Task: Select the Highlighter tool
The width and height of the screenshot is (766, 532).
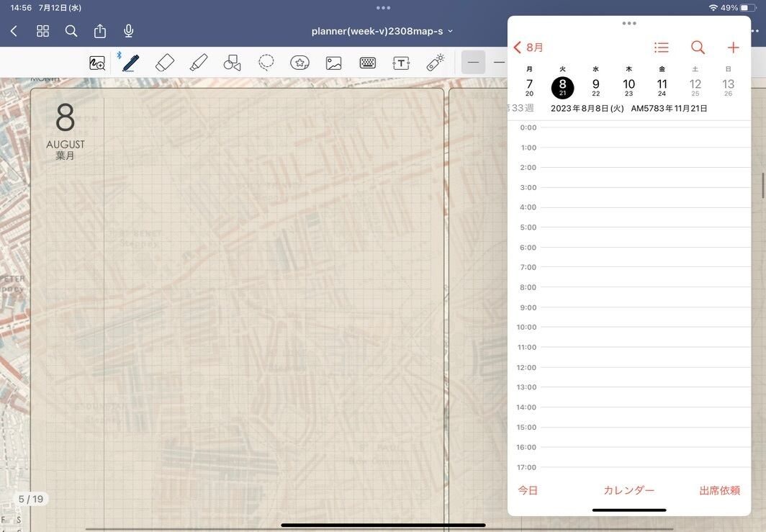Action: [x=199, y=63]
